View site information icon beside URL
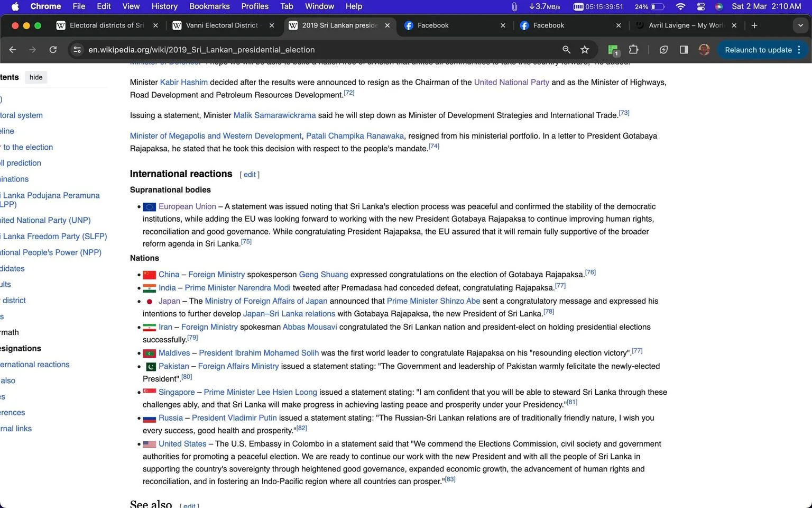 [x=77, y=50]
